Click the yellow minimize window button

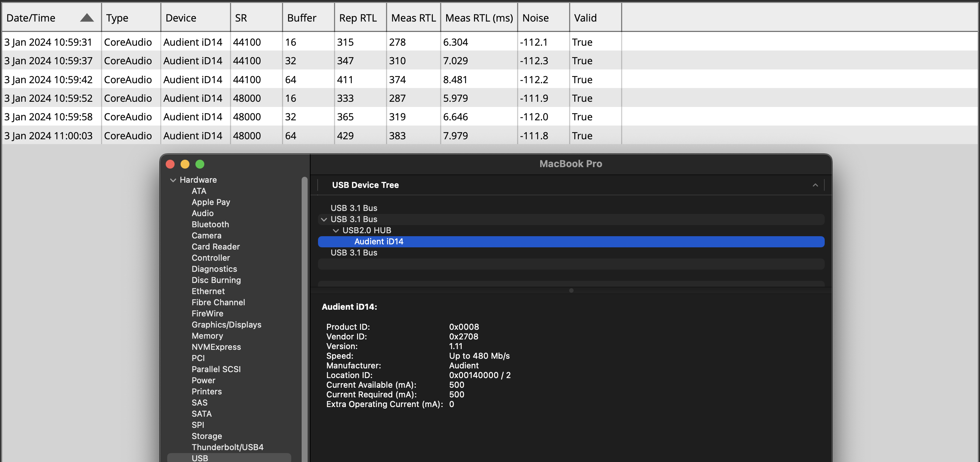click(x=185, y=164)
